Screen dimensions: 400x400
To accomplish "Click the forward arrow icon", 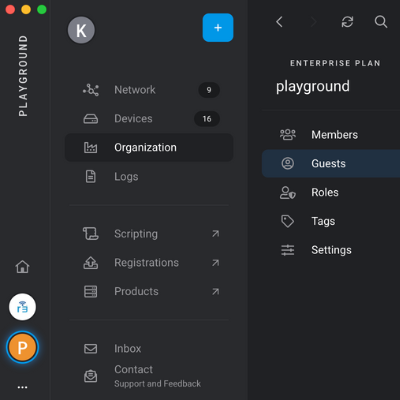I will pos(313,22).
